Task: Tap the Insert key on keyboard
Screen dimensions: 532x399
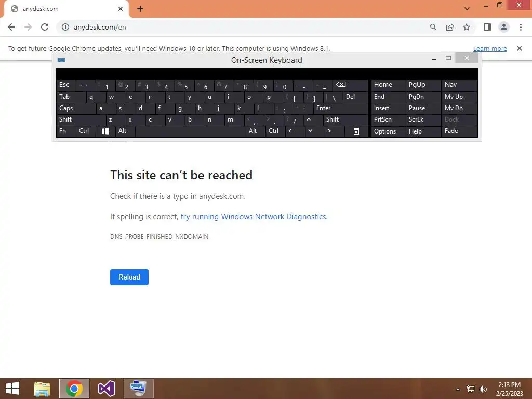Action: point(388,108)
